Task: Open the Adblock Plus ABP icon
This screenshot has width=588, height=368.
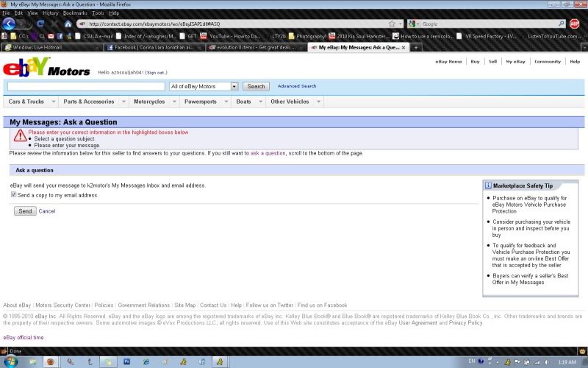Action: [x=574, y=24]
